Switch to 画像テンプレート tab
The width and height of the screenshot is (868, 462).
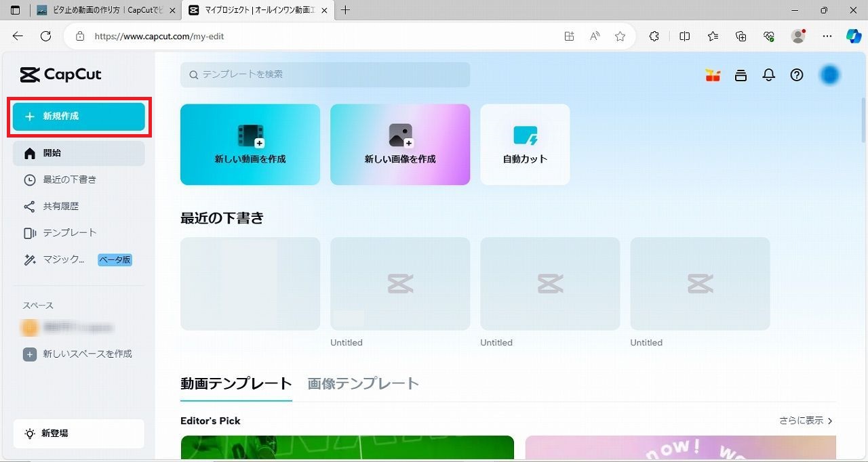click(x=363, y=383)
